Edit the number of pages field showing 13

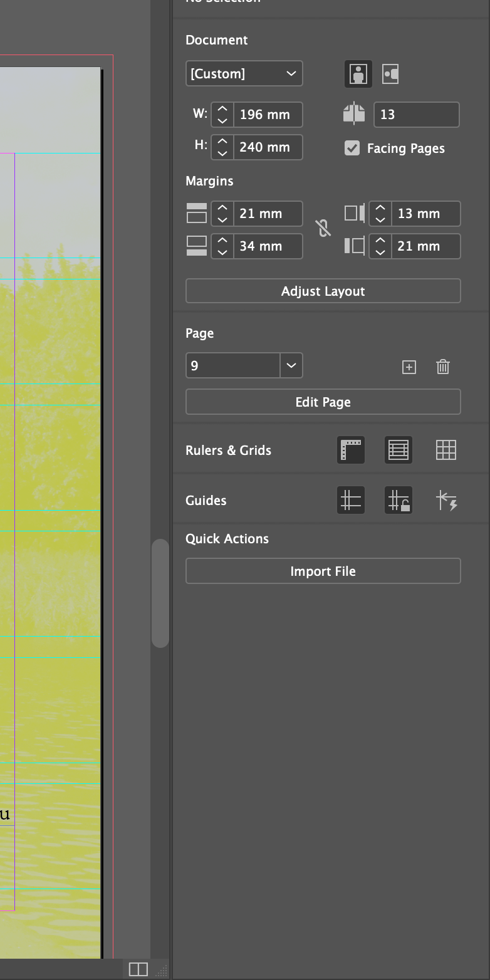point(416,114)
